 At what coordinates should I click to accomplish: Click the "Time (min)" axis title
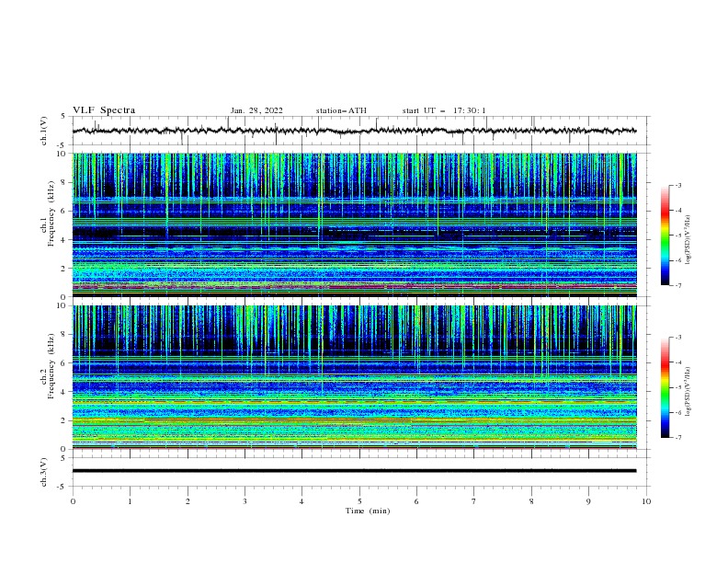pos(368,511)
